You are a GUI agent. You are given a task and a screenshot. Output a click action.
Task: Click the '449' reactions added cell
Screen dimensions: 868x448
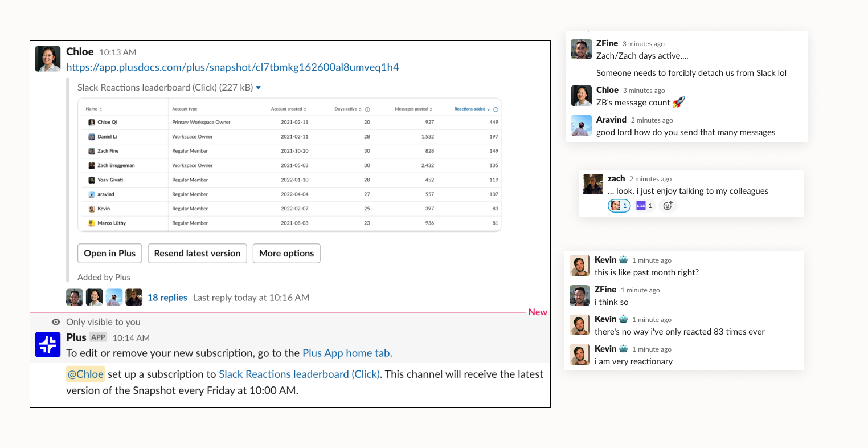pos(494,122)
